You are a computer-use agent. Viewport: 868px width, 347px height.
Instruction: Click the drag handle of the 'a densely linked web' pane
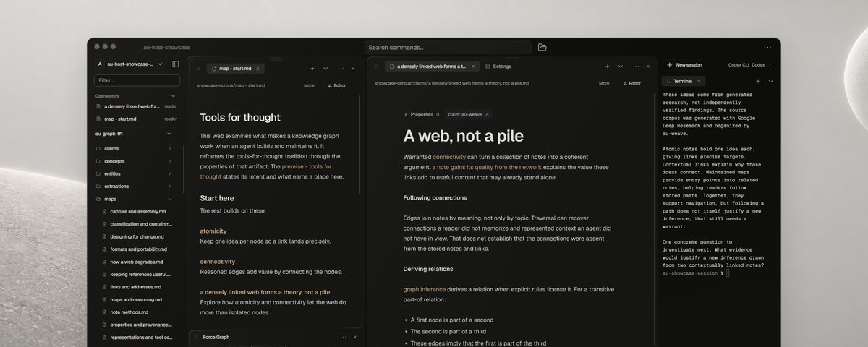tap(377, 66)
